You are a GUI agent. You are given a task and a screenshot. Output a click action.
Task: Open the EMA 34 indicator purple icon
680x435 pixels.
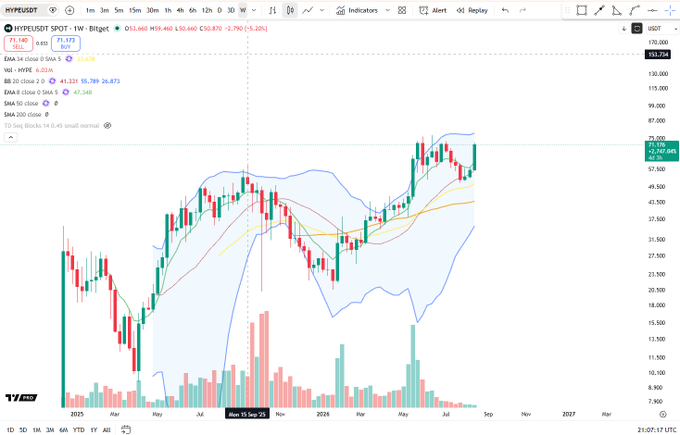[x=69, y=59]
